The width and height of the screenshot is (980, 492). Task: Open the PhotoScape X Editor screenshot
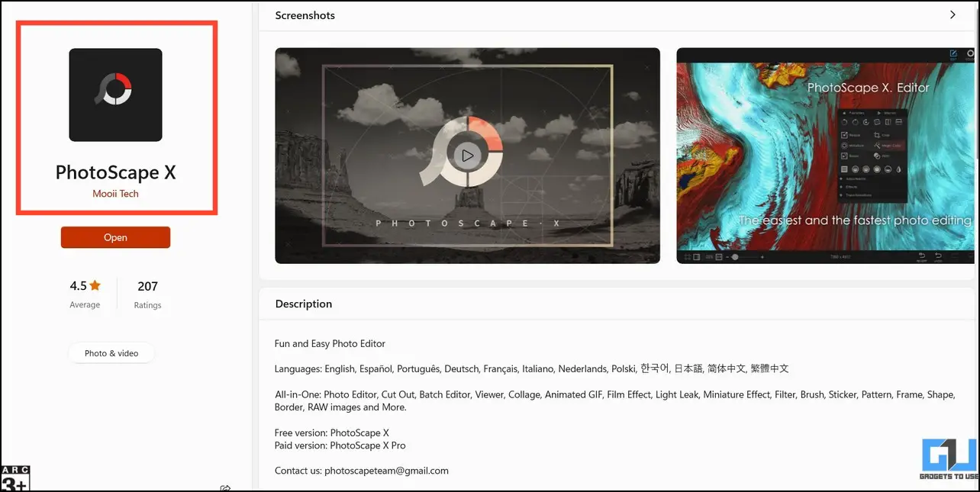[x=825, y=156]
